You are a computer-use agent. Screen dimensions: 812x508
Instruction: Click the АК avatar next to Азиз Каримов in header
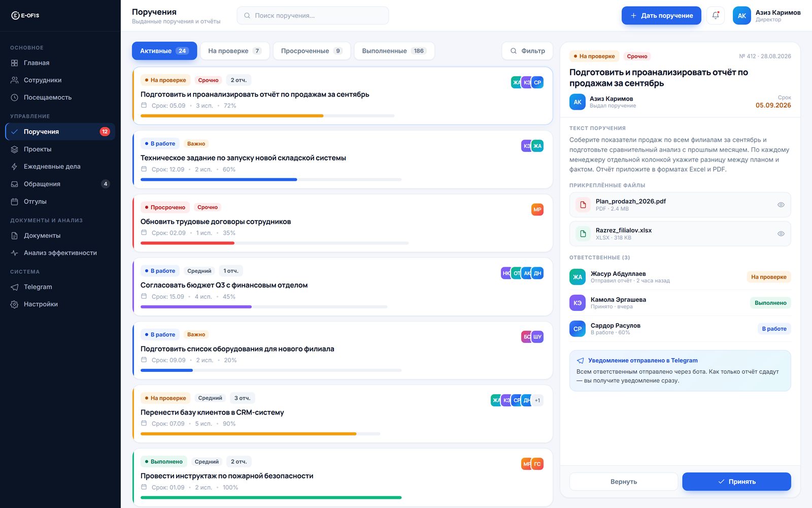pos(741,16)
